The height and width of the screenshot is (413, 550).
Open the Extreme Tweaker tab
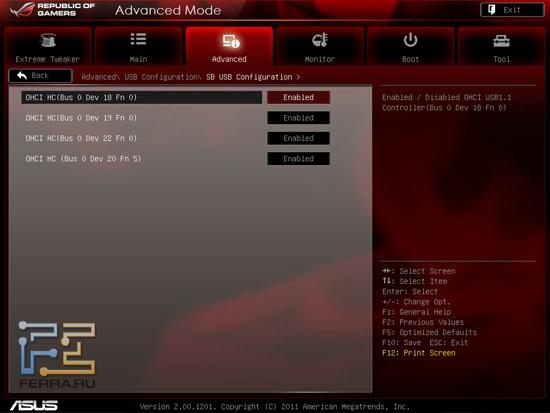[x=48, y=46]
